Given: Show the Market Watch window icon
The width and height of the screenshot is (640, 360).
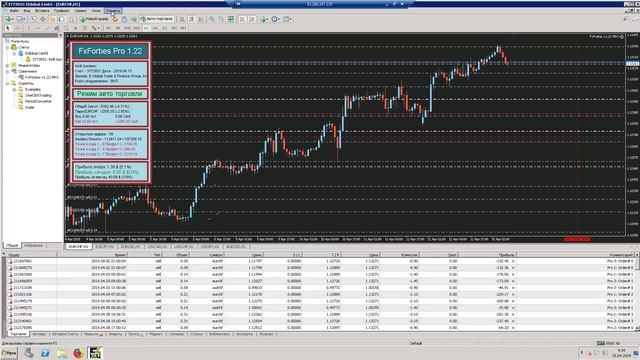Looking at the screenshot, I should (x=33, y=19).
